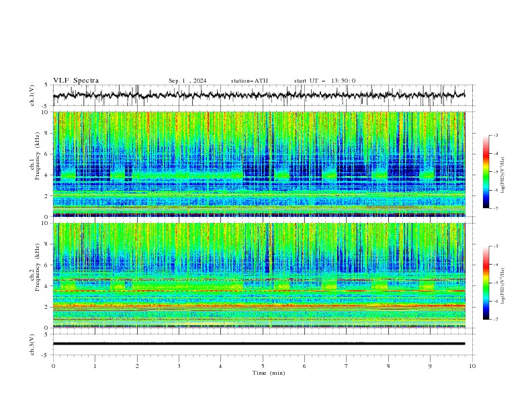Click the lower PSD color scale bar
Viewport: 532px width, 411px height.
click(x=486, y=283)
